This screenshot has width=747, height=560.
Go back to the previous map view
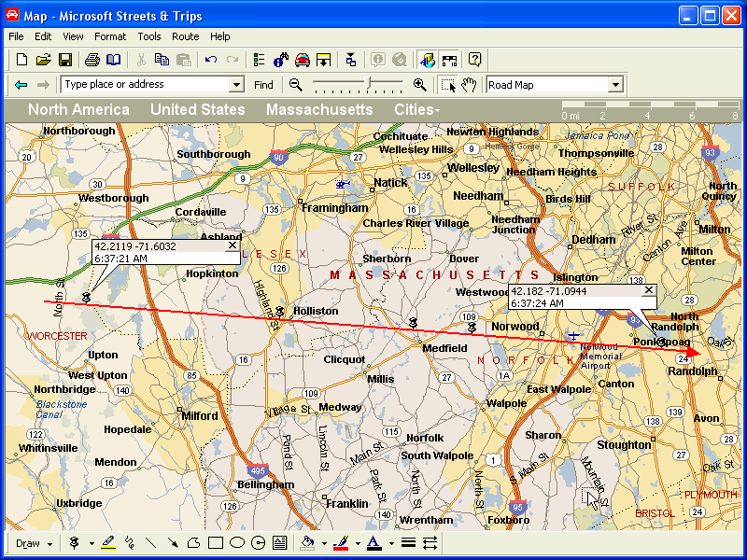point(21,85)
